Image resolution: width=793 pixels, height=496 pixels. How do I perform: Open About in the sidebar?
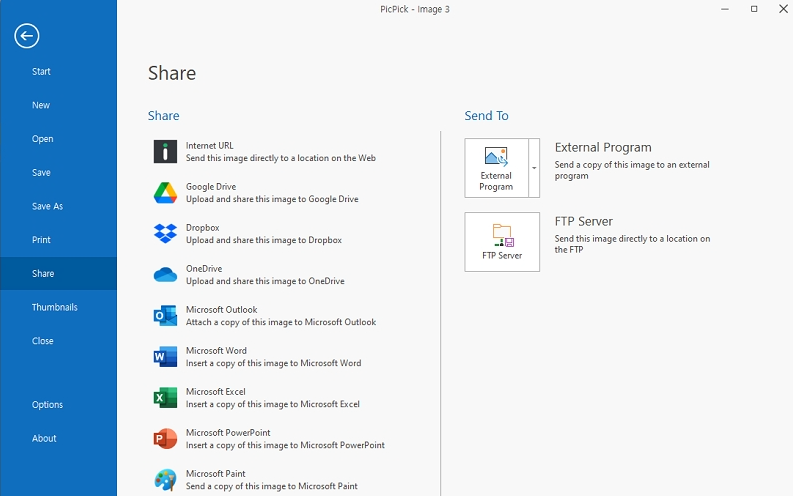(x=44, y=438)
